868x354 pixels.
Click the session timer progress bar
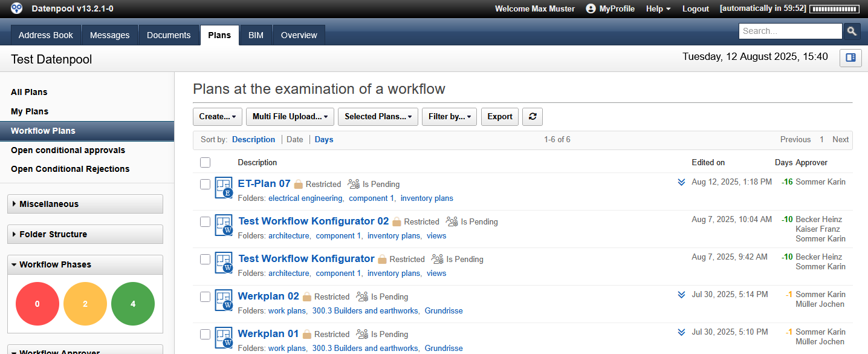click(834, 8)
